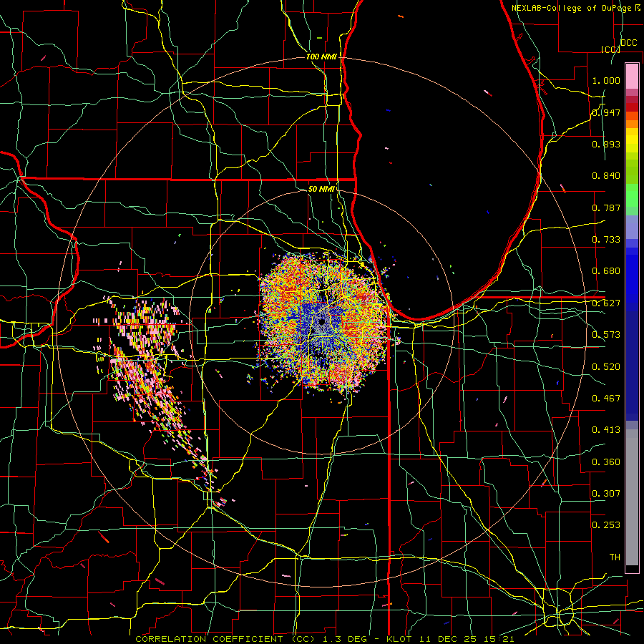Viewport: 644px width, 644px height.
Task: Select the 0.840 scale value
Action: 606,176
